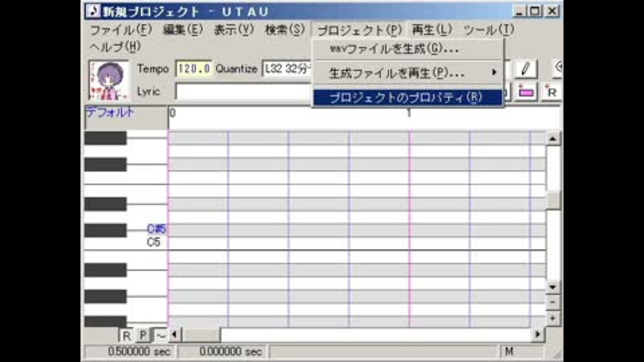644x362 pixels.
Task: Click the デフォルト label
Action: [109, 112]
